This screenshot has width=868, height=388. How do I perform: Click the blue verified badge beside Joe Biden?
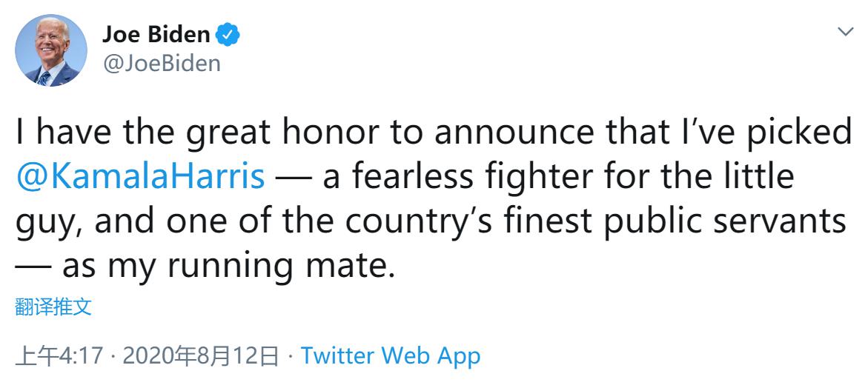(227, 34)
